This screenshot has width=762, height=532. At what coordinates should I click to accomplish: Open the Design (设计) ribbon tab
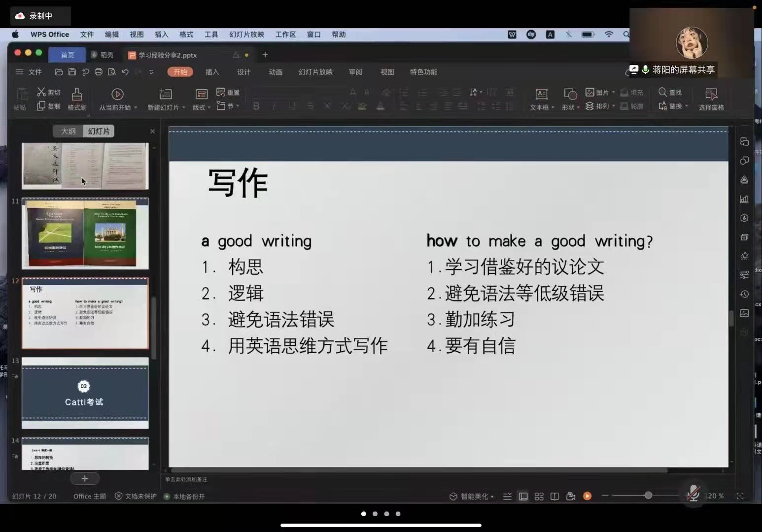243,72
